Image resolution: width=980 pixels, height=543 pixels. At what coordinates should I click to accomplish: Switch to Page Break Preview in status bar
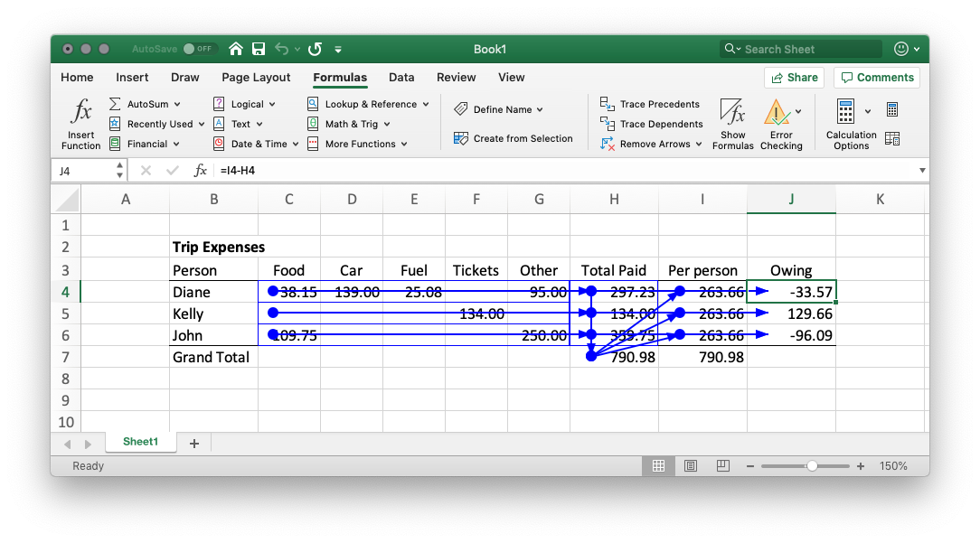pos(723,465)
